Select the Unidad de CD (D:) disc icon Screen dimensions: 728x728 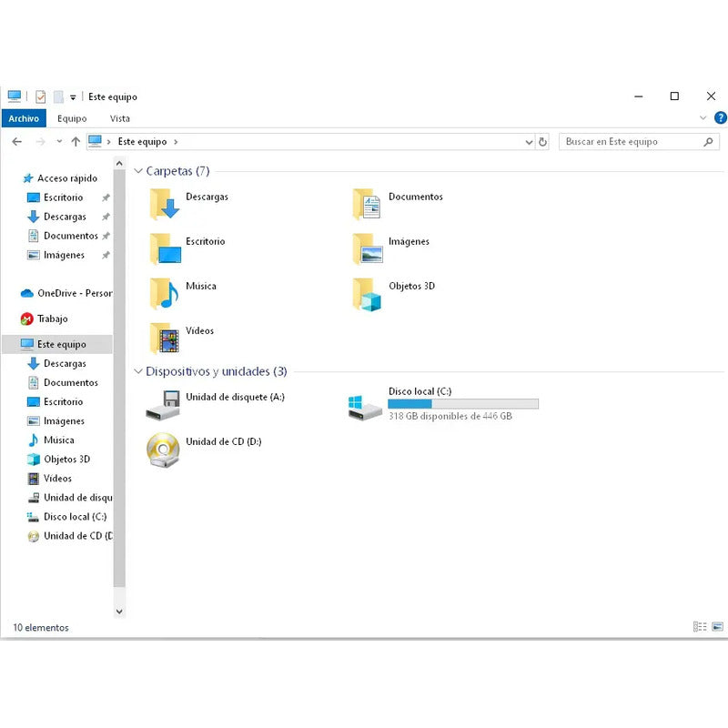tap(163, 450)
